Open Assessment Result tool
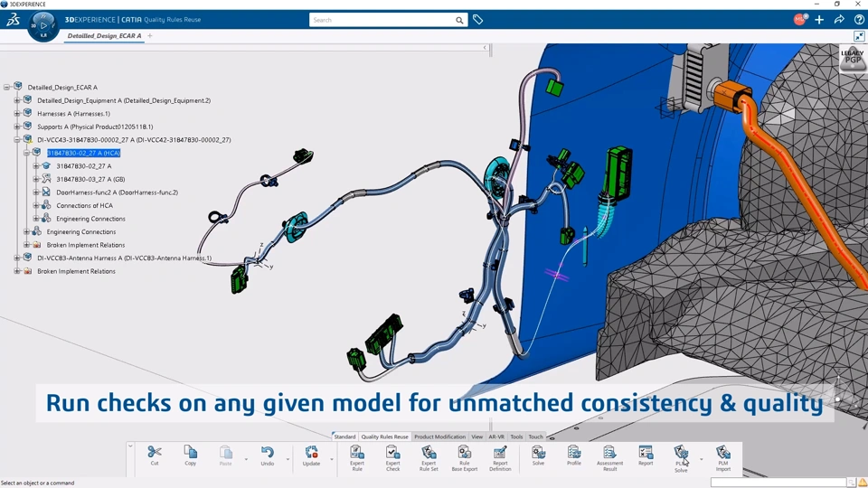This screenshot has width=868, height=488. coord(609,458)
